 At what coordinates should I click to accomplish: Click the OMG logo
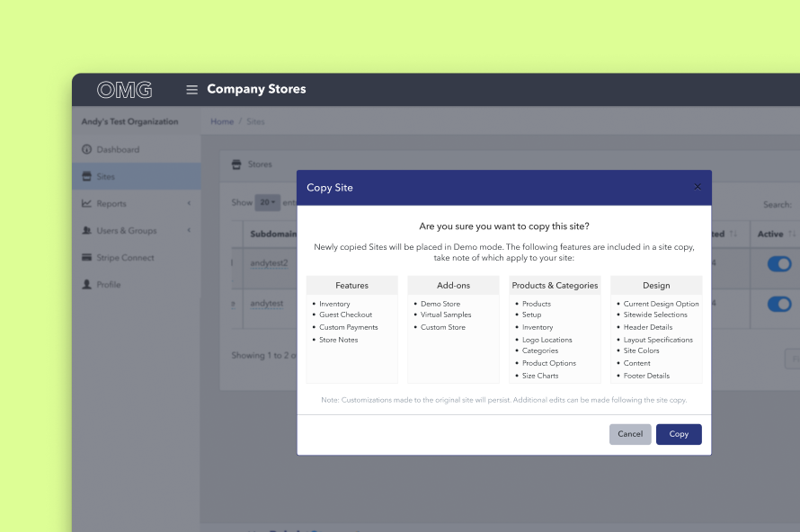[x=124, y=90]
